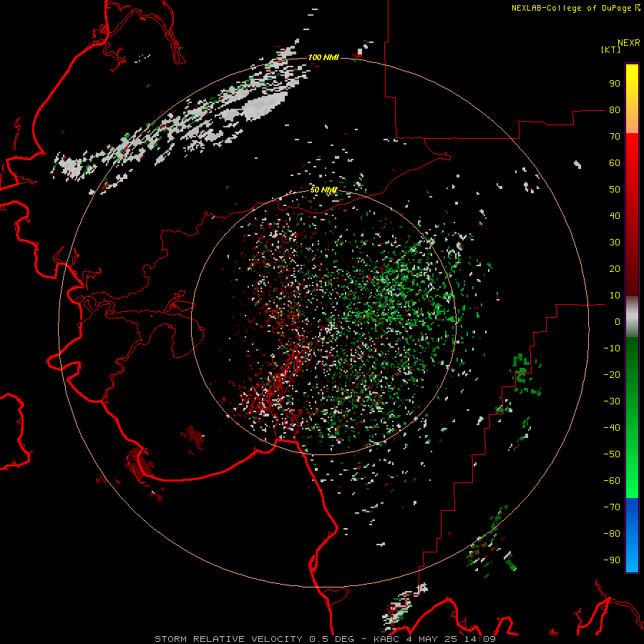The image size is (644, 644).
Task: Pick the gray zero-velocity segment of color bar
Action: tap(632, 317)
